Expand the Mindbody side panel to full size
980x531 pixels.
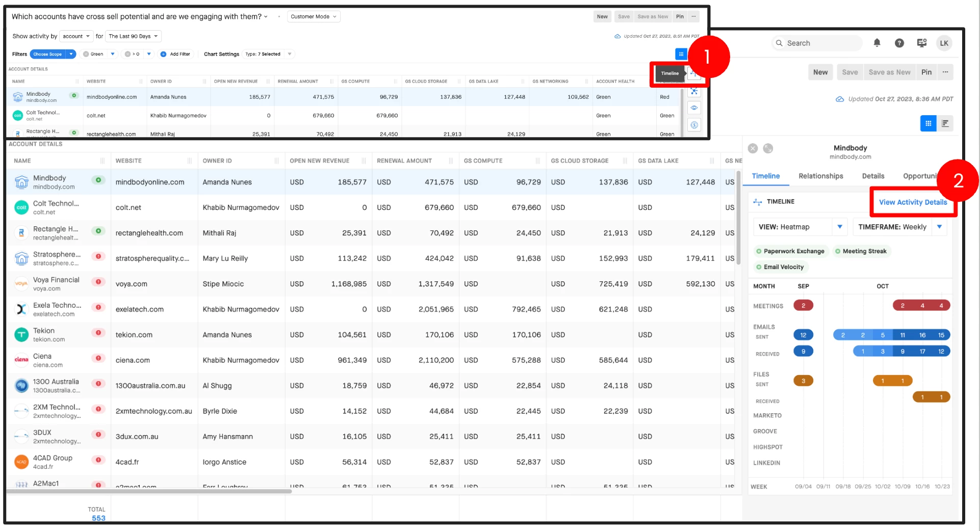[x=768, y=148]
